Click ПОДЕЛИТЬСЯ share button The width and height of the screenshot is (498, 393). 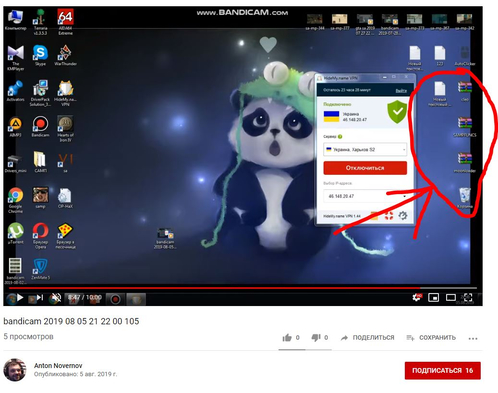[367, 338]
